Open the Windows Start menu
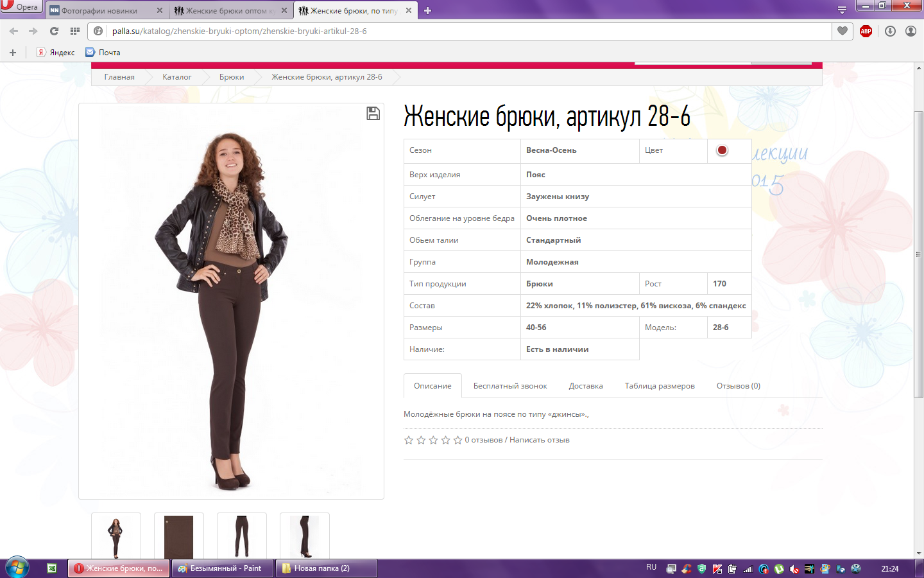This screenshot has height=578, width=924. click(x=17, y=568)
